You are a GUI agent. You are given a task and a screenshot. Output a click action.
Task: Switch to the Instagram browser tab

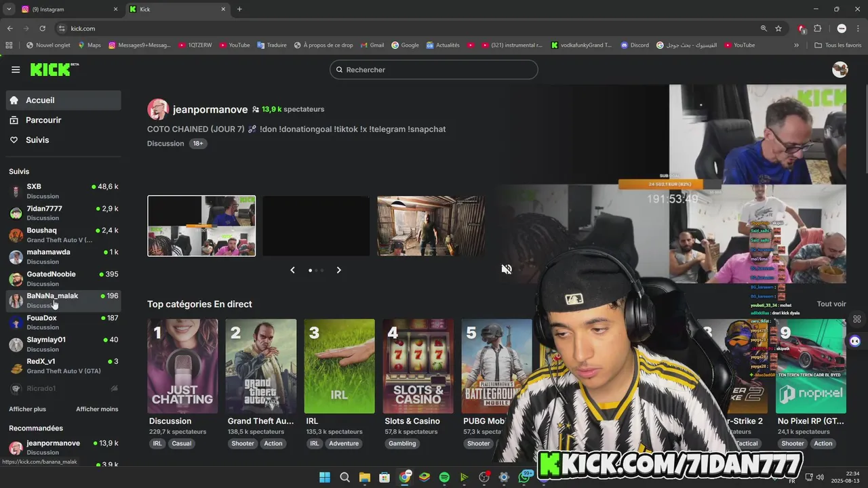coord(68,9)
